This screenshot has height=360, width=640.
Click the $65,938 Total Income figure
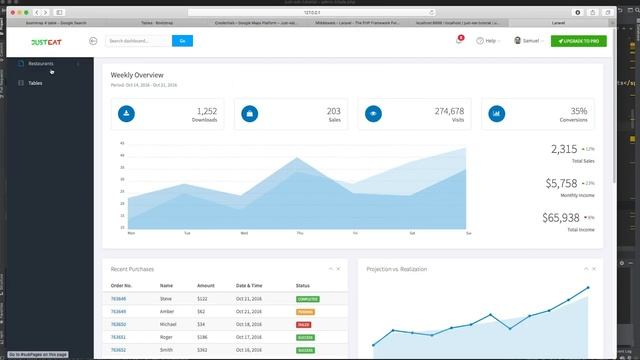(x=561, y=218)
